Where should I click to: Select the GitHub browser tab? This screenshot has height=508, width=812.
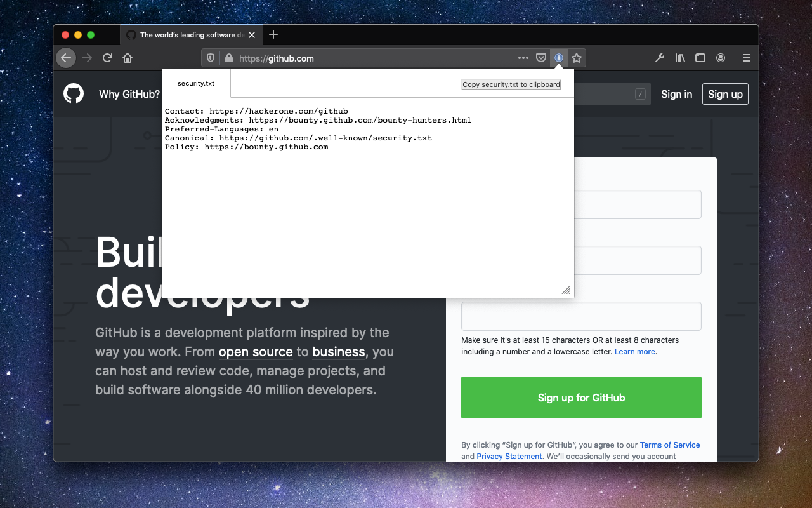(190, 35)
